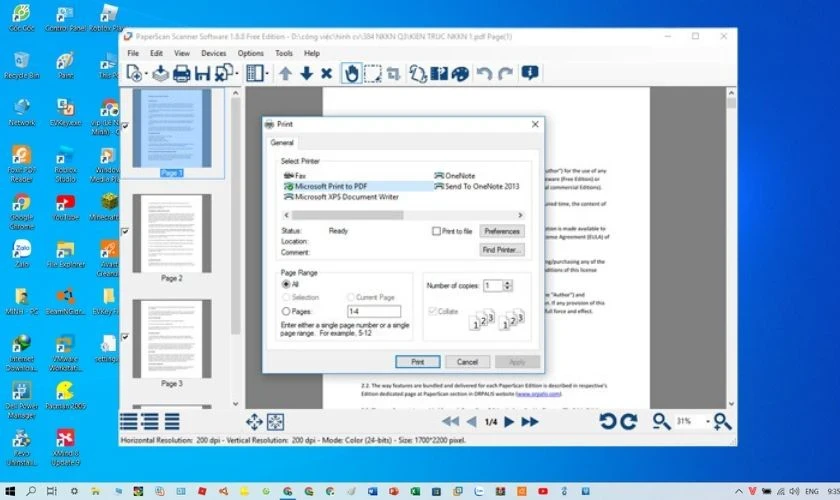Viewport: 840px width, 500px height.
Task: Click the Save floppy disk toolbar icon
Action: 202,73
